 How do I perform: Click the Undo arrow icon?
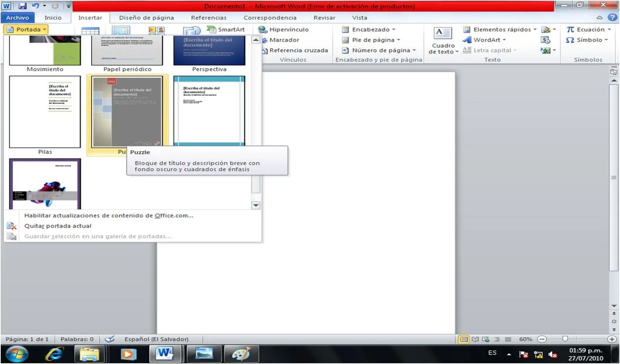(35, 6)
